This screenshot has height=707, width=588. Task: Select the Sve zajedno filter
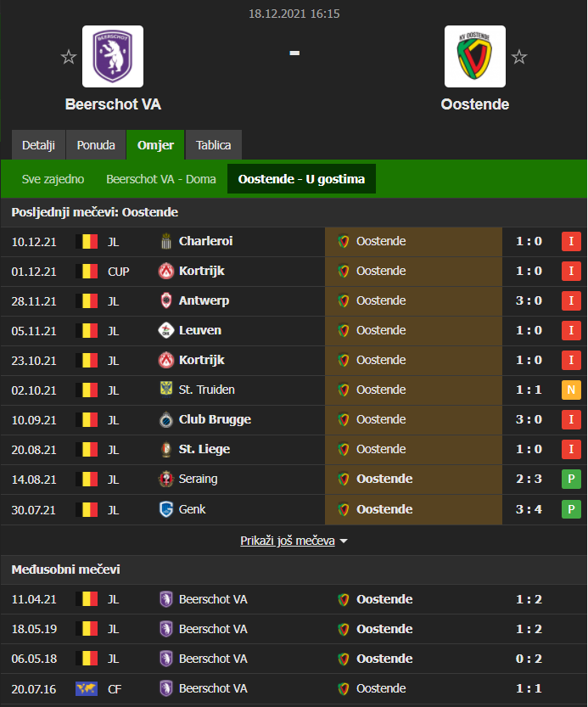(x=53, y=179)
